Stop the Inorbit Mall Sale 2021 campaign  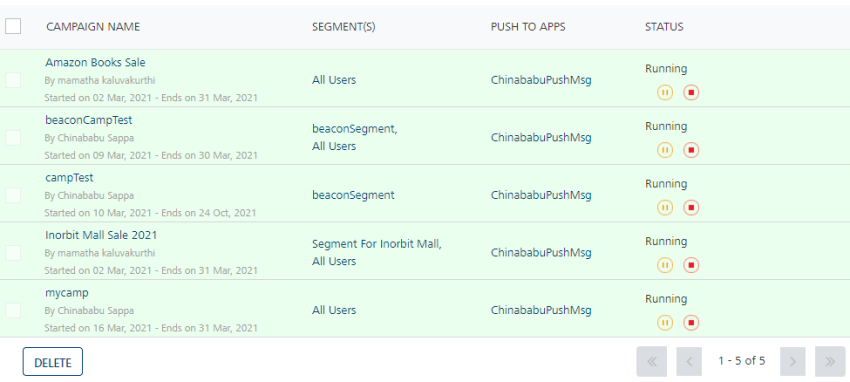click(691, 265)
